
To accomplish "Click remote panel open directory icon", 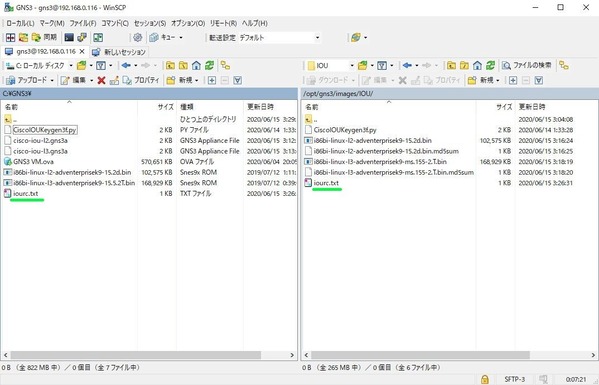I will (x=363, y=66).
